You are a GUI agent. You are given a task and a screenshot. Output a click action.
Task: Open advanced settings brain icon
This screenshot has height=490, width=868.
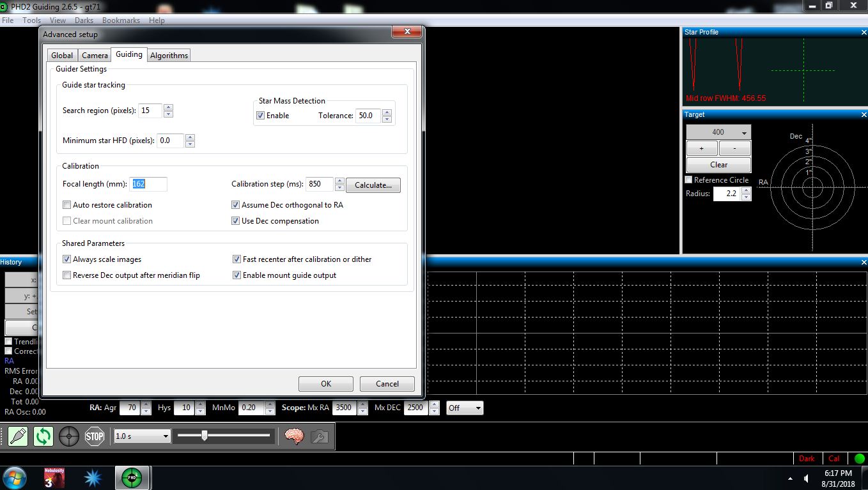[x=294, y=436]
